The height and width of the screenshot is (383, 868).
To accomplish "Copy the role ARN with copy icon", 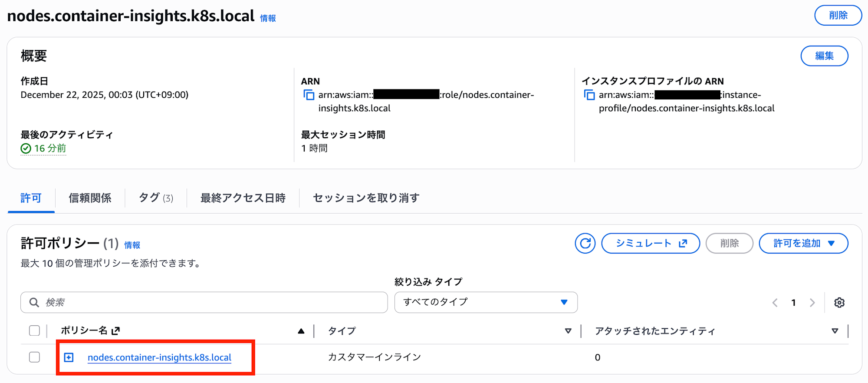I will [x=309, y=95].
